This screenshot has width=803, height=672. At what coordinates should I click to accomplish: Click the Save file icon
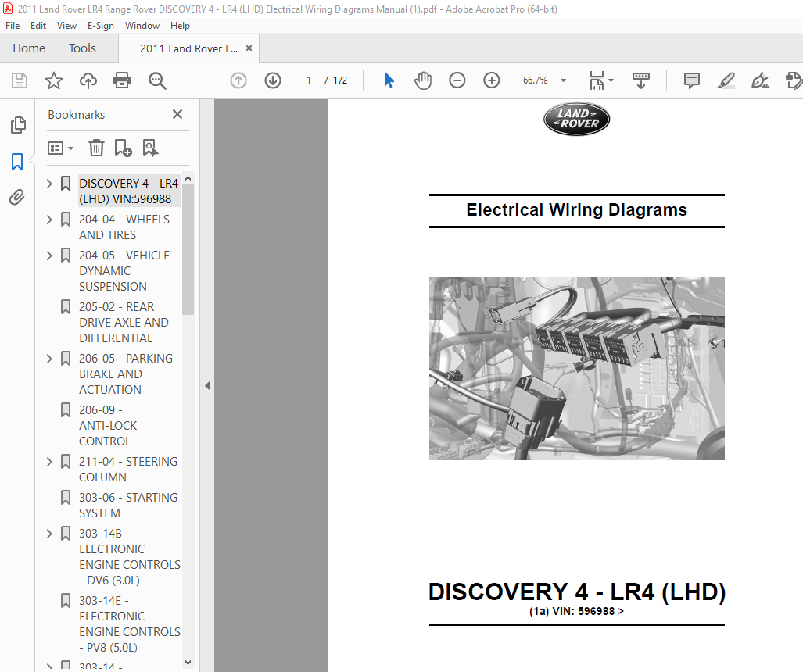20,80
